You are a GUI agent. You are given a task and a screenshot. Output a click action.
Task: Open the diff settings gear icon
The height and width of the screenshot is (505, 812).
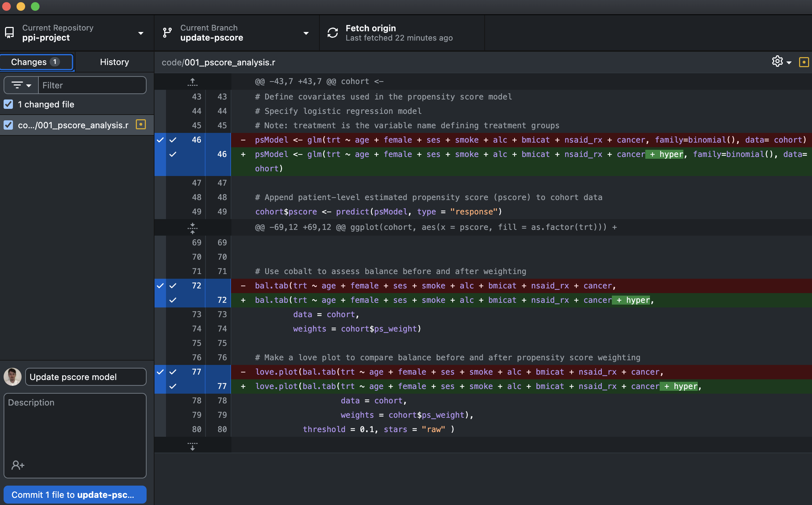777,61
